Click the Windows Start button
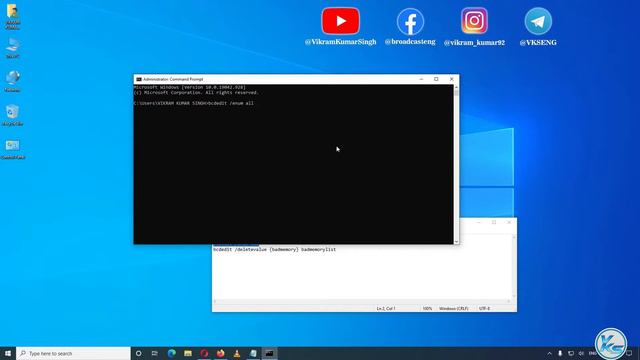The width and height of the screenshot is (640, 360). pos(8,353)
